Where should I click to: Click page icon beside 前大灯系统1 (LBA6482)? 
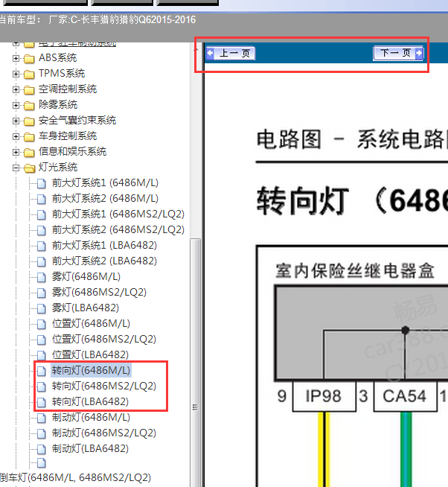pos(41,246)
